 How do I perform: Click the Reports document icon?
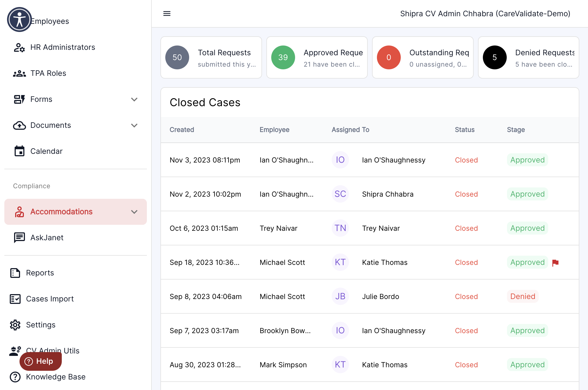(15, 273)
